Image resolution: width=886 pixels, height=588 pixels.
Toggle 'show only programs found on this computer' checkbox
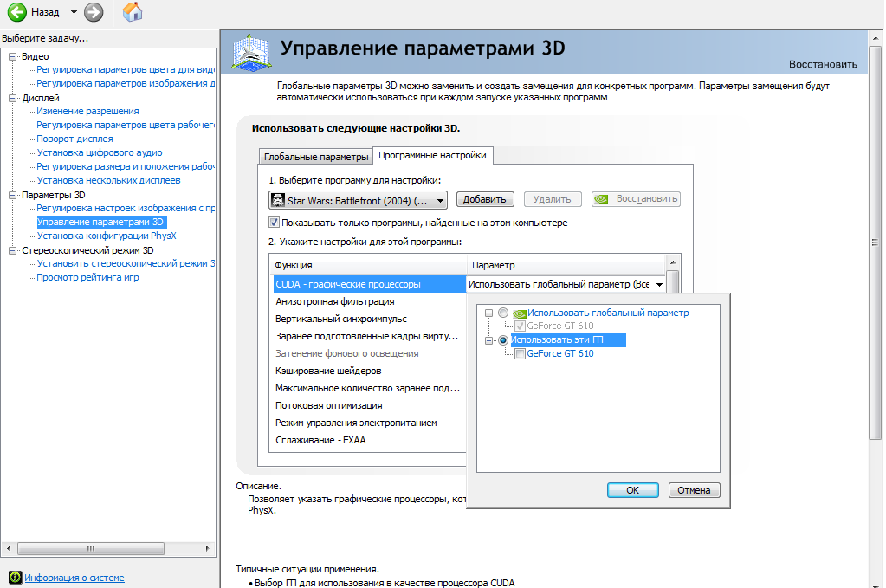275,223
